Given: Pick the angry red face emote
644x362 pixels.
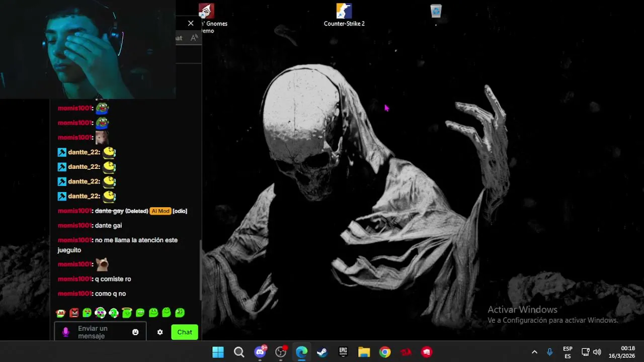Looking at the screenshot, I should pyautogui.click(x=74, y=313).
